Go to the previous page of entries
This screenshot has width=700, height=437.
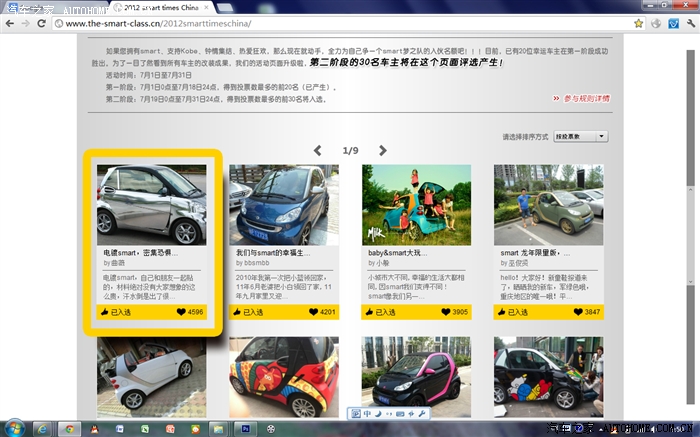[318, 151]
